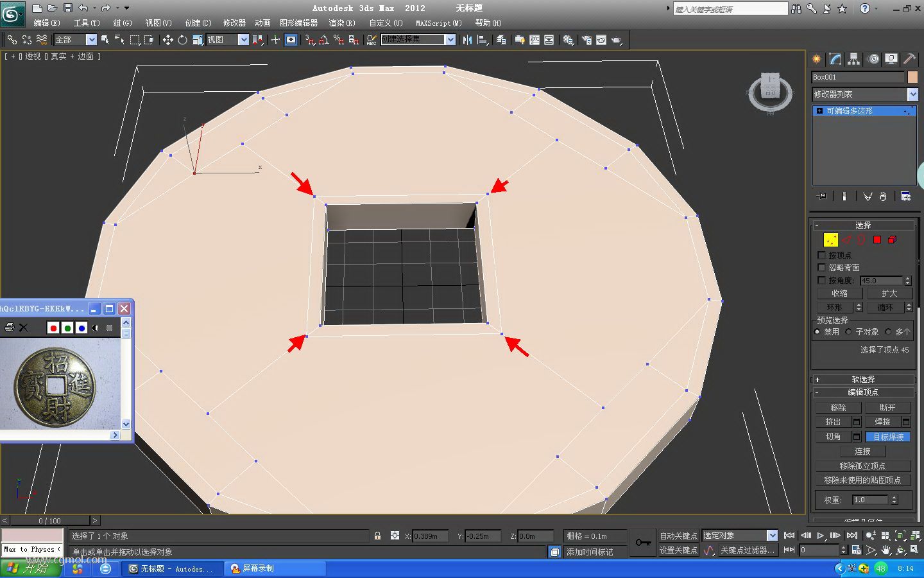The image size is (924, 578).
Task: Switch to border sub-object level
Action: [861, 240]
